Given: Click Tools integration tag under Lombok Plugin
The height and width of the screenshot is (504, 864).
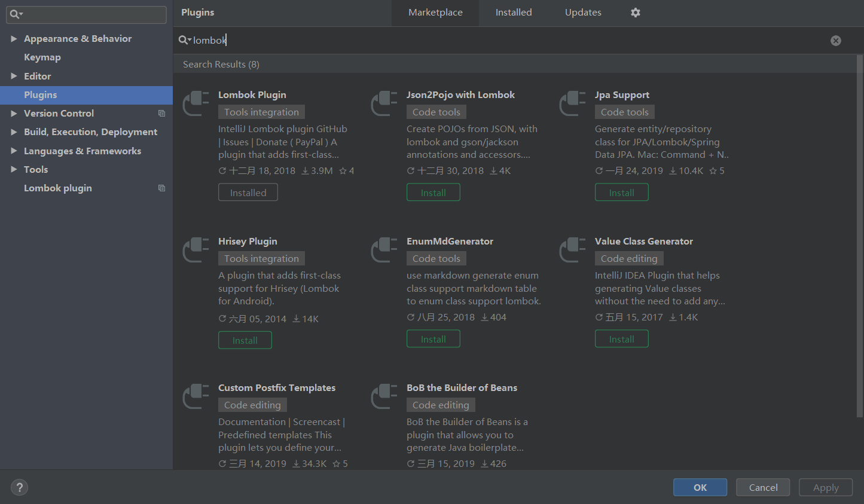Looking at the screenshot, I should pos(261,112).
